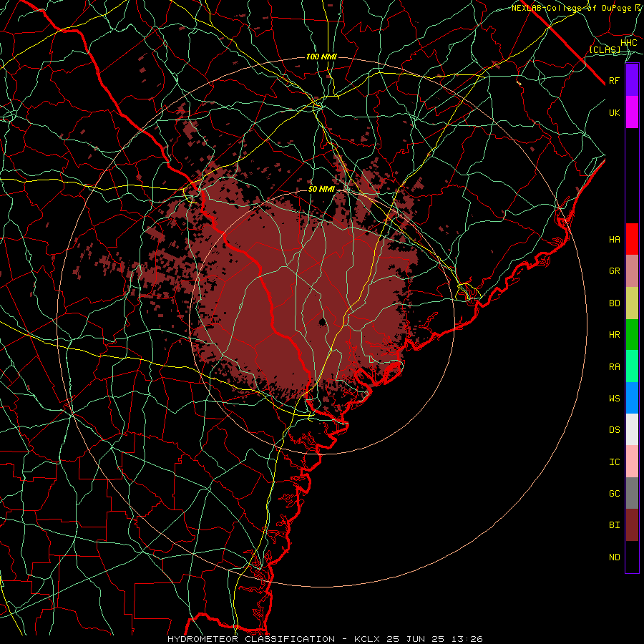Click the 50 NMI range ring label
The width and height of the screenshot is (644, 644).
[321, 190]
